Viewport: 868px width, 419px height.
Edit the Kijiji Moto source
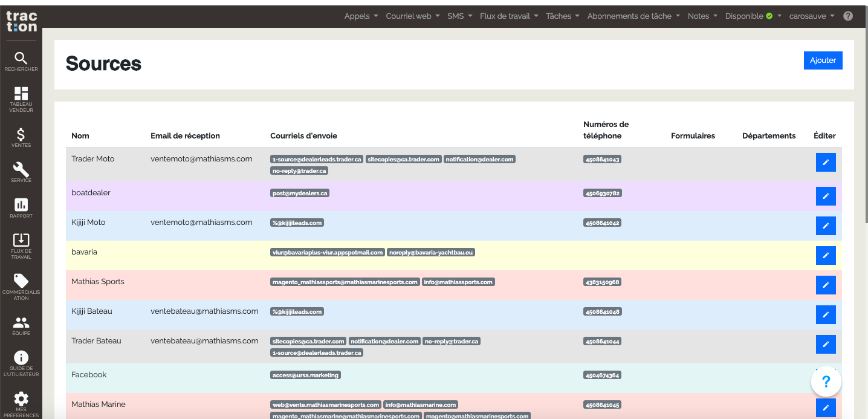tap(826, 226)
